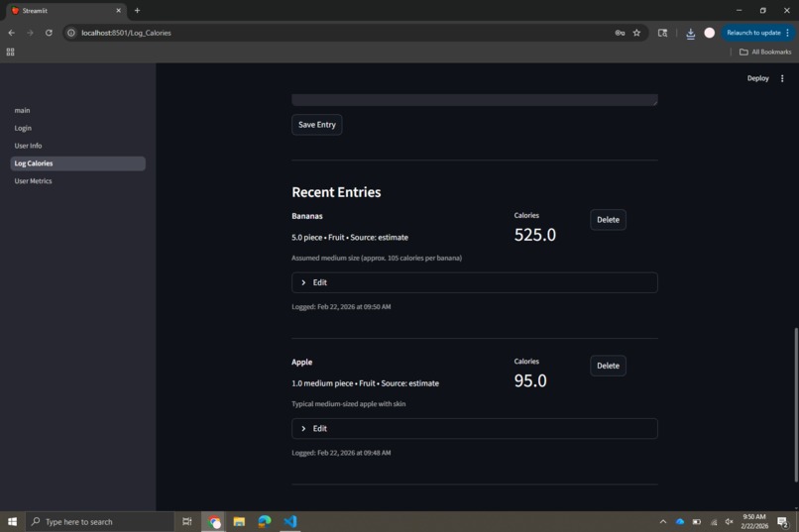
Task: Open the password key icon in address bar
Action: [x=620, y=33]
